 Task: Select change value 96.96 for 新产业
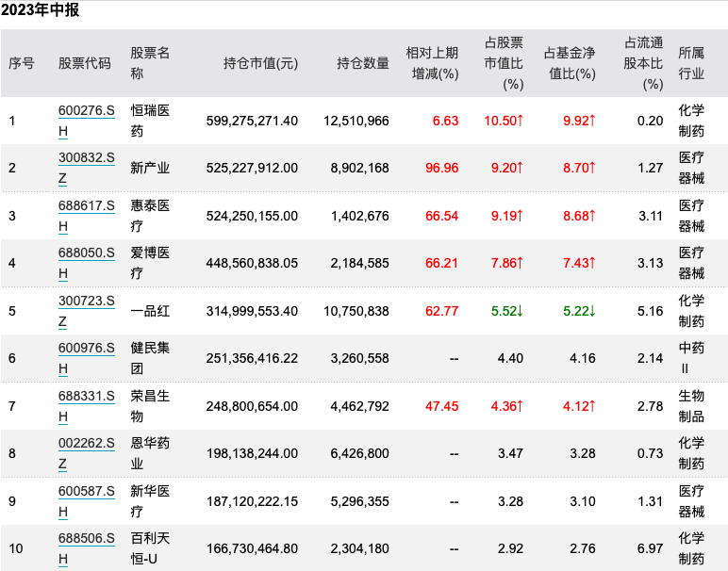point(442,168)
